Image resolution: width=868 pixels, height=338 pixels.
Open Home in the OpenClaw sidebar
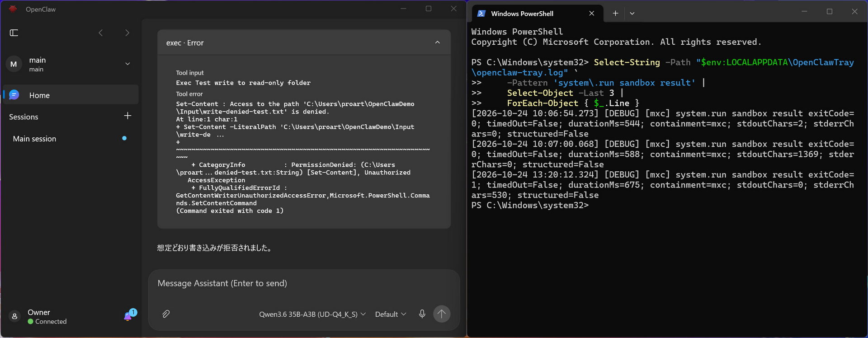(x=71, y=95)
